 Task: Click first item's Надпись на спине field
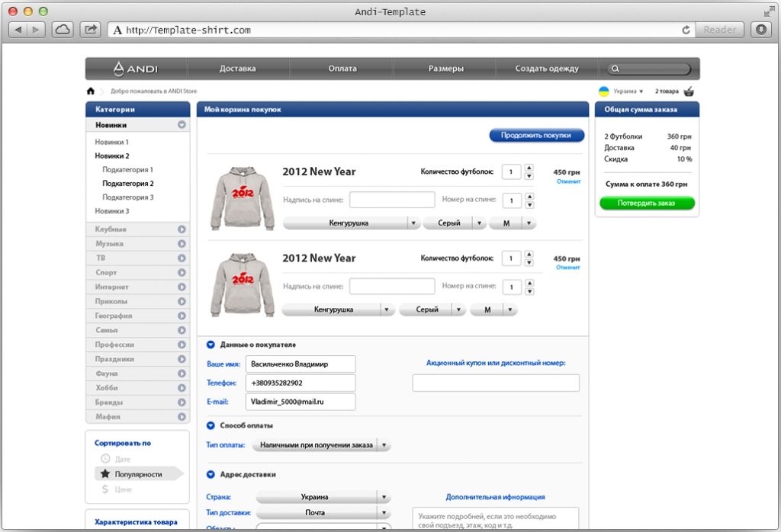click(392, 200)
